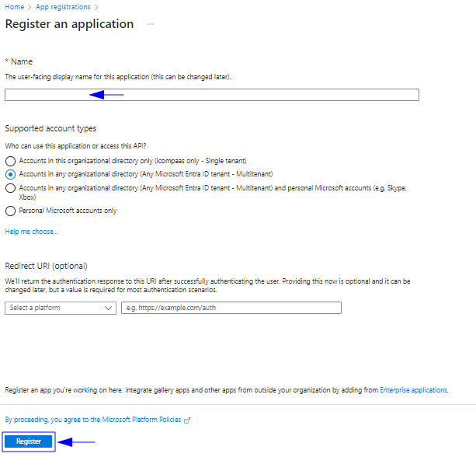Screen dimensions: 476x457
Task: Open the Help me choose link
Action: (x=31, y=232)
